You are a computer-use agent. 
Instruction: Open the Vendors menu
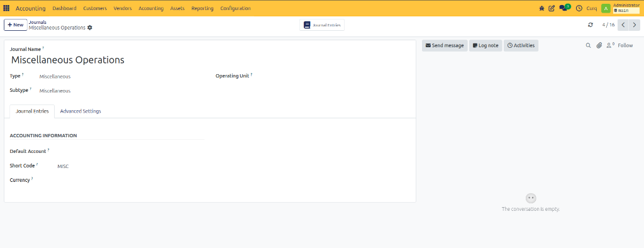pos(123,8)
